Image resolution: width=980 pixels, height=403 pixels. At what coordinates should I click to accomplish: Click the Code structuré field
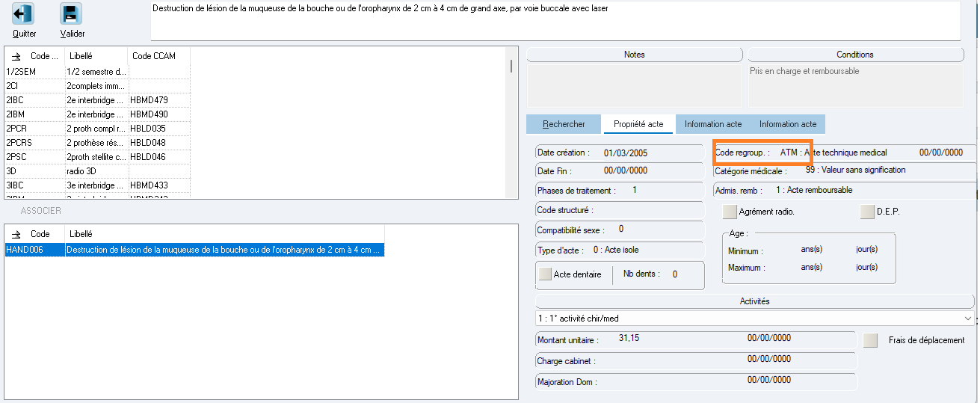(620, 210)
